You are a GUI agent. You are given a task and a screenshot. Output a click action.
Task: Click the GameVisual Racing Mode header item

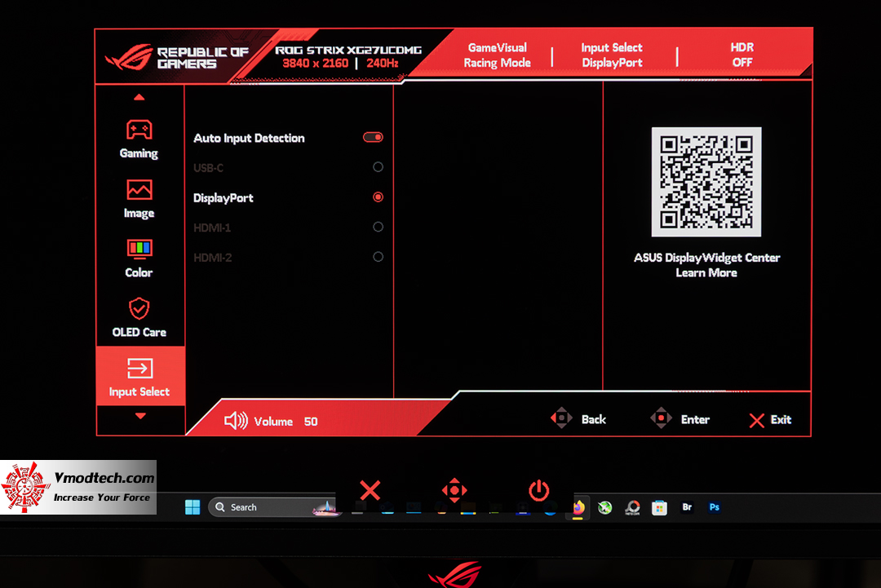(498, 55)
